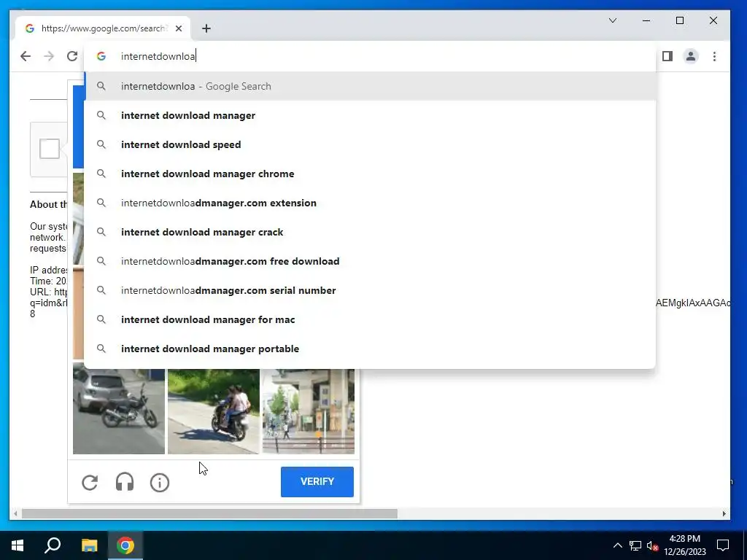Choose suggestion 'internet download manager chrome'
This screenshot has height=560, width=747.
click(370, 174)
